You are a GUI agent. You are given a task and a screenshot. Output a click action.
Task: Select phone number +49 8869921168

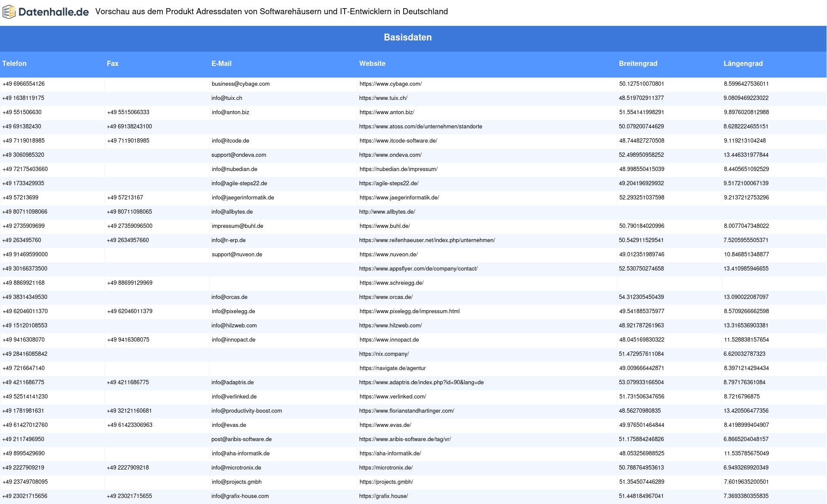click(24, 283)
